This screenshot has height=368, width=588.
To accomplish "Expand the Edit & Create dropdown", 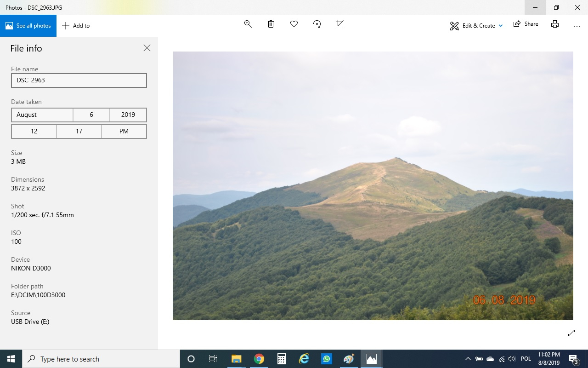I will pyautogui.click(x=476, y=26).
